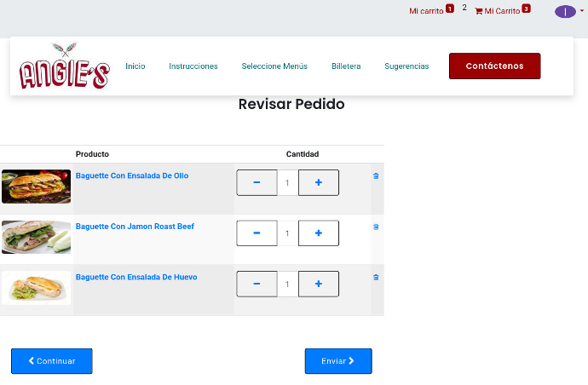Image resolution: width=588 pixels, height=385 pixels.
Task: Open Instrucciones page
Action: 193,66
